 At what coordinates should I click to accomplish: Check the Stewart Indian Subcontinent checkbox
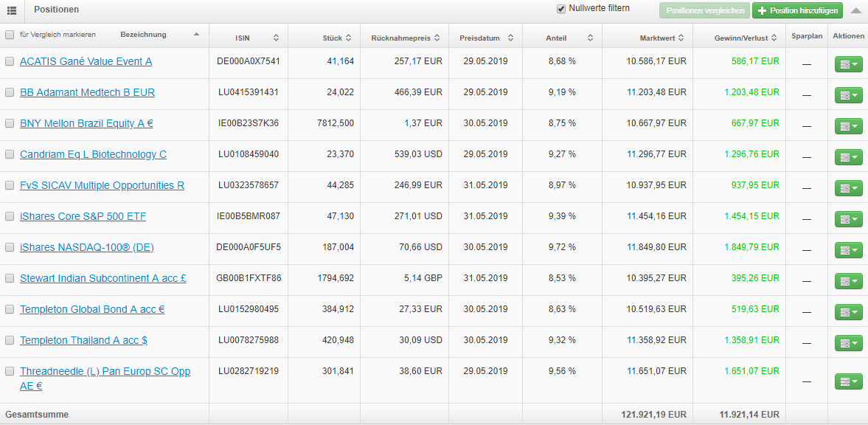(x=10, y=279)
